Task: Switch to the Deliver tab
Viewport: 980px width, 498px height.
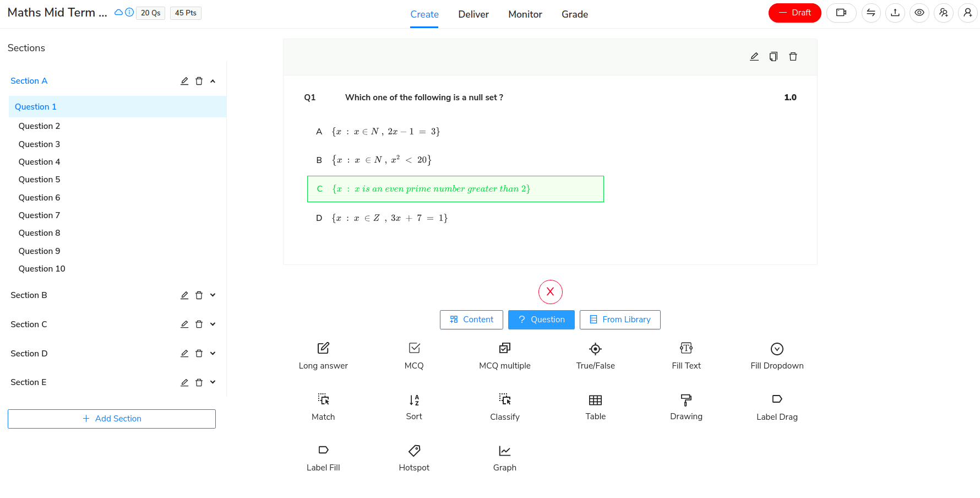Action: (473, 14)
